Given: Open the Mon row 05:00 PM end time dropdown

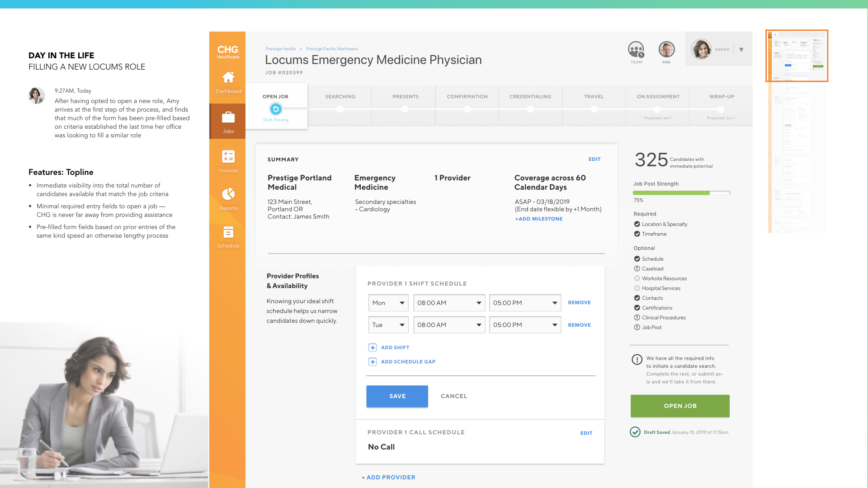Looking at the screenshot, I should tap(525, 303).
